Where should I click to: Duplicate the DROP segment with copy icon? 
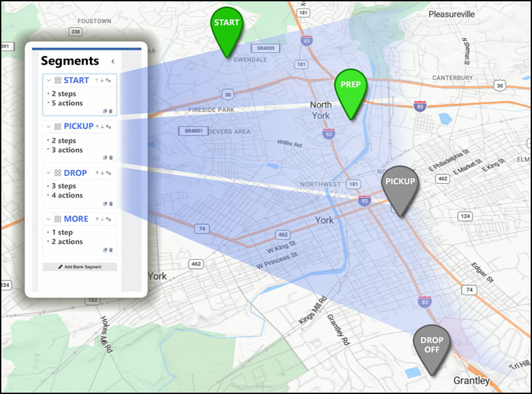click(105, 204)
